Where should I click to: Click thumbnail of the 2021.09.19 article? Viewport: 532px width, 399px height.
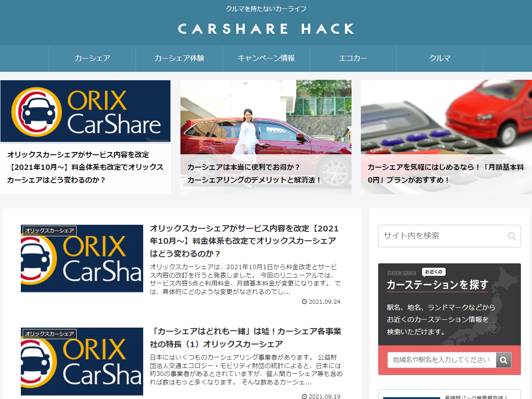click(x=82, y=361)
